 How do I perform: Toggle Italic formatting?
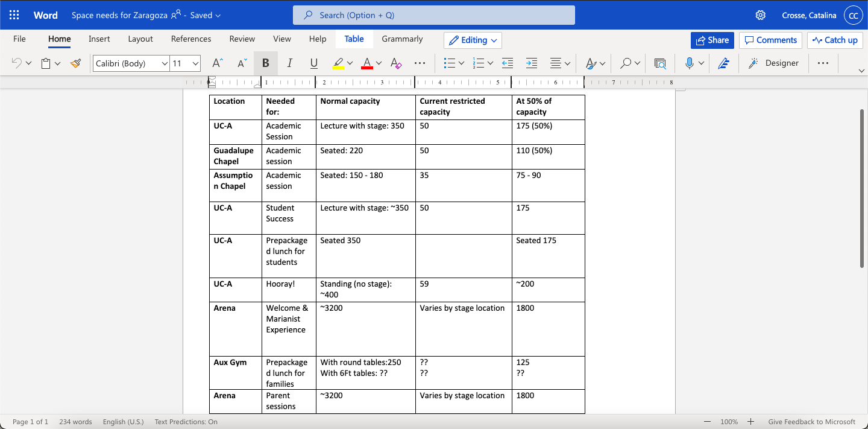tap(290, 63)
